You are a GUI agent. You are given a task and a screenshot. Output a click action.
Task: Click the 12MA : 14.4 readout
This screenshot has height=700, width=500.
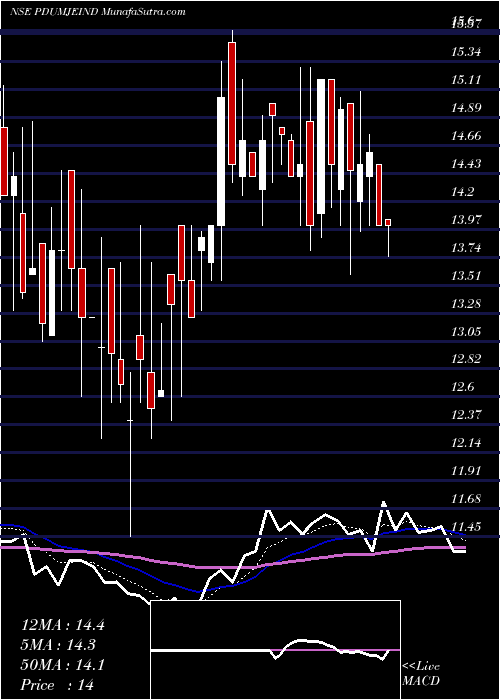click(x=62, y=625)
